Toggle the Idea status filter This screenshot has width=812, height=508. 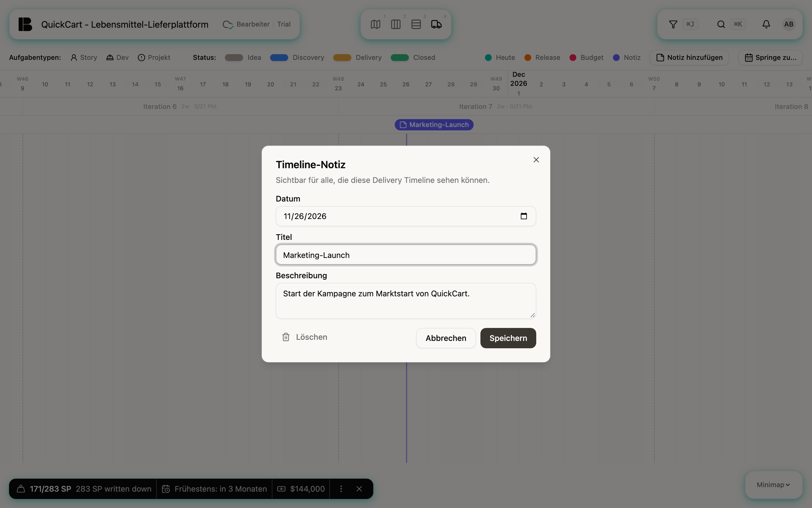click(x=243, y=58)
